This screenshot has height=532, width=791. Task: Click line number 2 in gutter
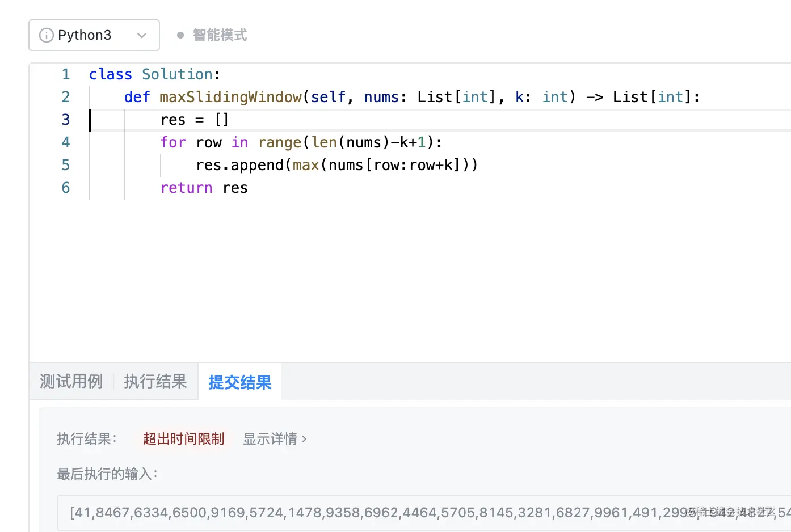tap(66, 97)
